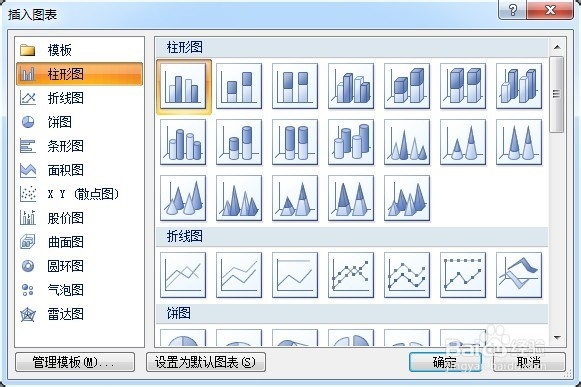The height and width of the screenshot is (387, 581).
Task: Choose the clustered pyramid chart icon
Action: click(239, 198)
